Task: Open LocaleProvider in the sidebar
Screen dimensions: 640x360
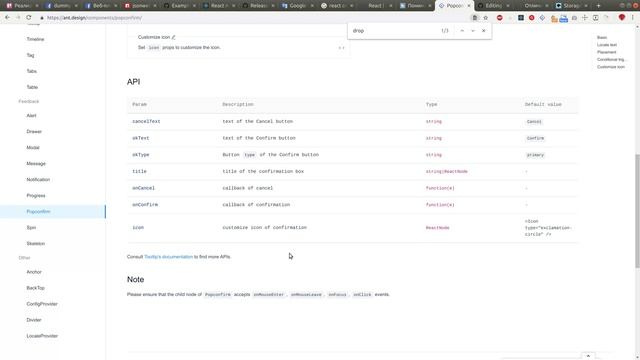Action: [x=42, y=336]
